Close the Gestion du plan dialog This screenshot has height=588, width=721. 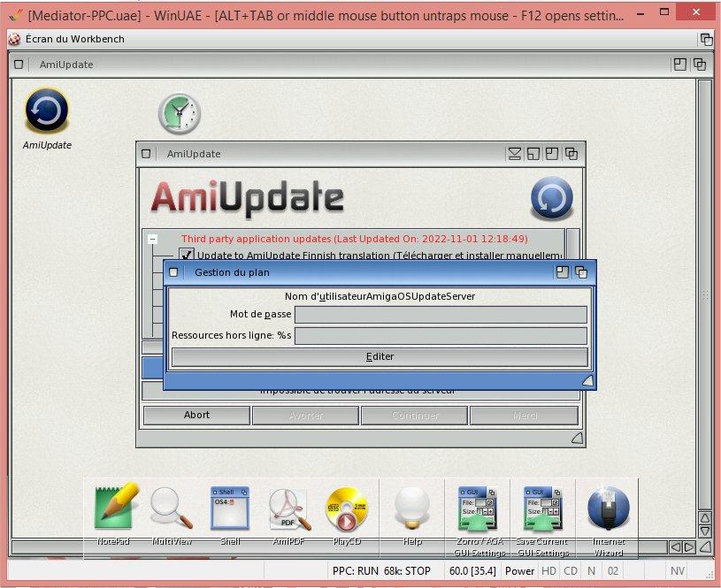click(173, 272)
